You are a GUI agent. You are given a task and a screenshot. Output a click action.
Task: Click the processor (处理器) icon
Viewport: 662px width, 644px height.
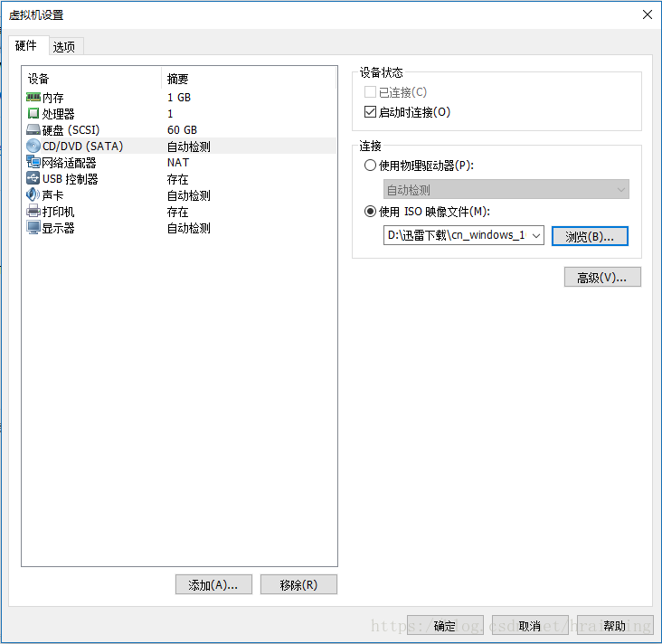(x=33, y=114)
